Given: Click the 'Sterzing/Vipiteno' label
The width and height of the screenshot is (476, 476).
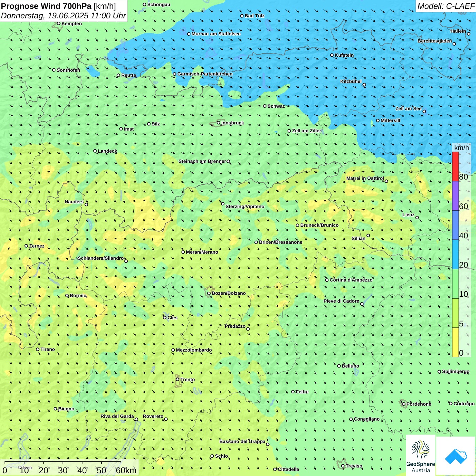Looking at the screenshot, I should tap(245, 206).
